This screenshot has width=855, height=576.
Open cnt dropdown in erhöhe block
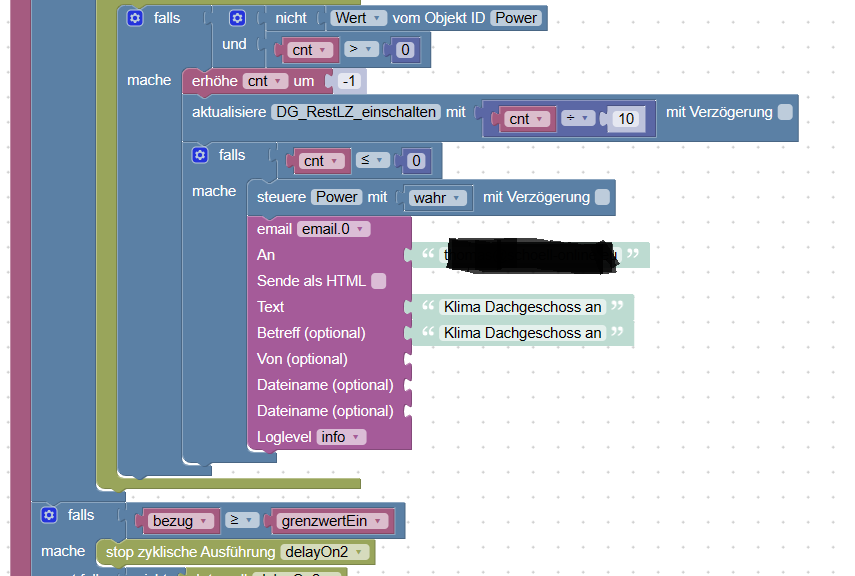coord(264,81)
